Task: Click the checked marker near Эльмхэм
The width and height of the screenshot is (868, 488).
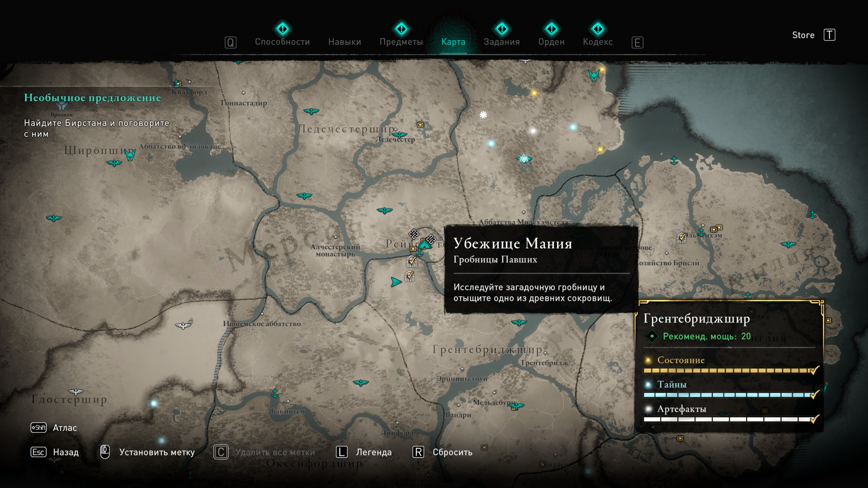Action: pos(682,238)
